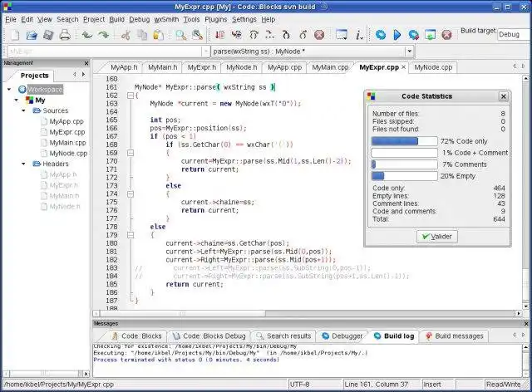This screenshot has height=392, width=532.
Task: Toggle the fold marker at line 169
Action: point(130,151)
